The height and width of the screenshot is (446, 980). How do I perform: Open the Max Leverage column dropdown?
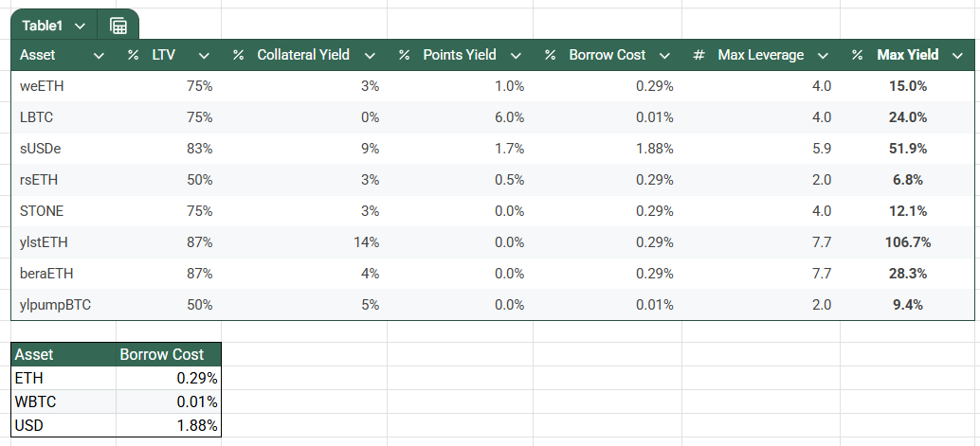(x=823, y=56)
